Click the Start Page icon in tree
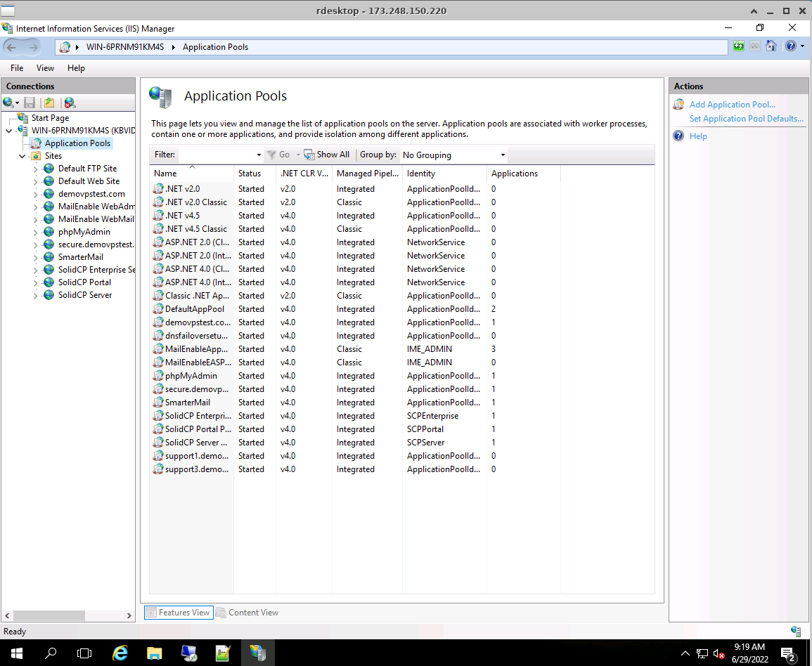Image resolution: width=812 pixels, height=666 pixels. [22, 117]
